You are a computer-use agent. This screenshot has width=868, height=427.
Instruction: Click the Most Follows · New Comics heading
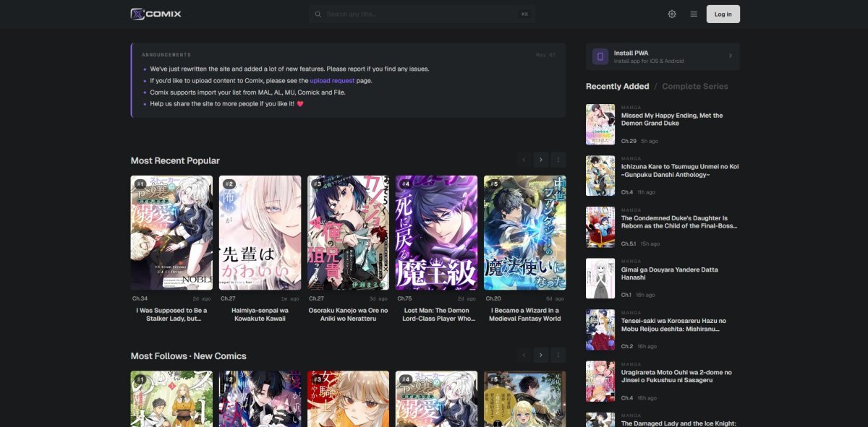click(x=189, y=356)
